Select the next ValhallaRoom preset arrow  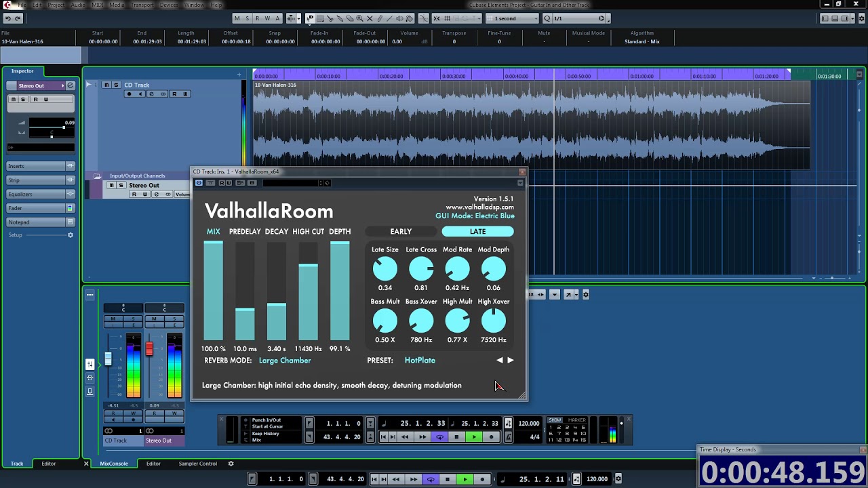click(x=511, y=361)
